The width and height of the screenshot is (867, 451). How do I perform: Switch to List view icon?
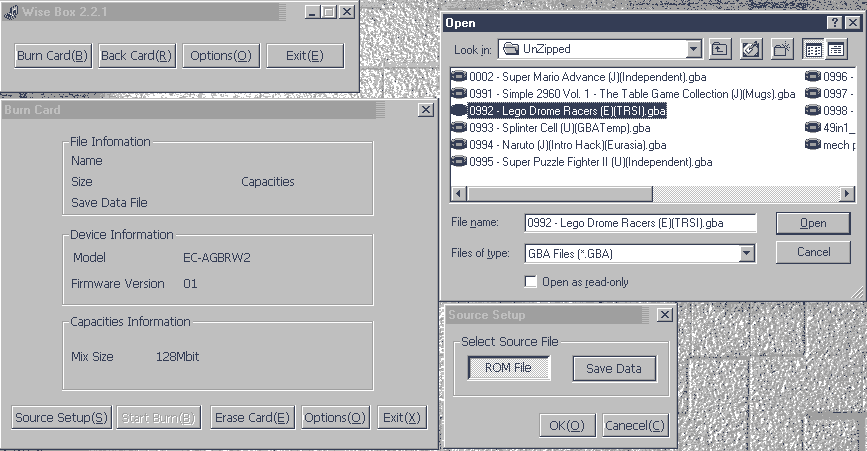(x=814, y=49)
